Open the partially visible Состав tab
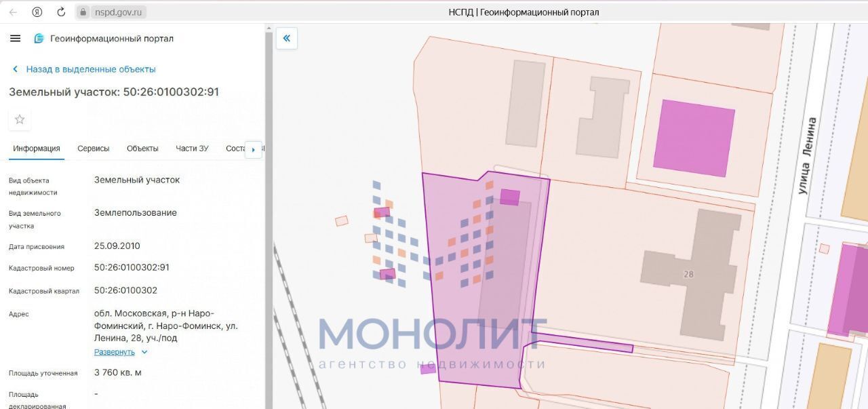The image size is (868, 409). 235,149
